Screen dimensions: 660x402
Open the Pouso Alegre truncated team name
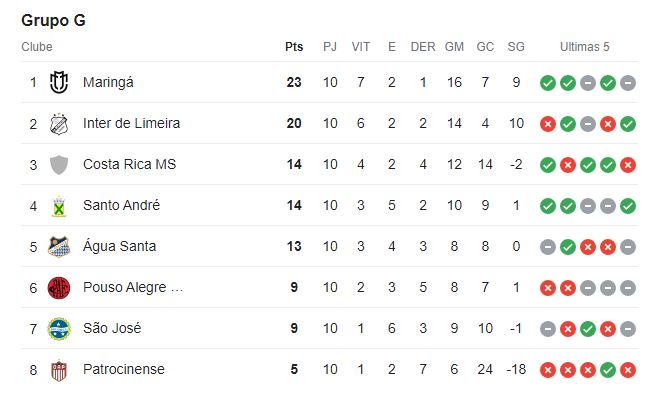pos(133,287)
